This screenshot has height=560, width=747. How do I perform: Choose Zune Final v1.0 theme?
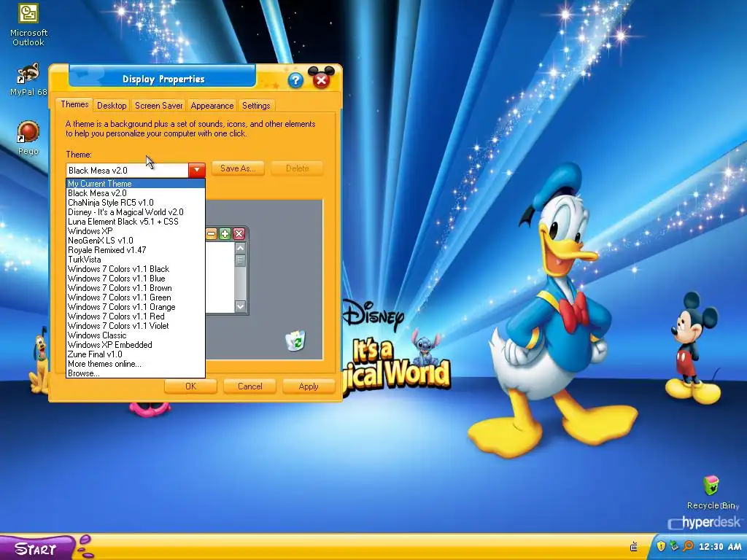(x=136, y=354)
